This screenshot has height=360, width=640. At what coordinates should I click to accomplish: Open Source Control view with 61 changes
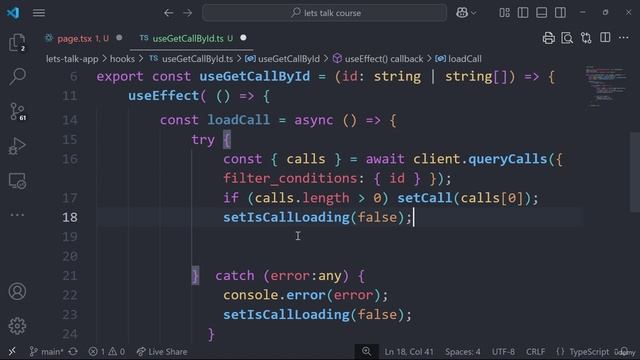[x=17, y=111]
